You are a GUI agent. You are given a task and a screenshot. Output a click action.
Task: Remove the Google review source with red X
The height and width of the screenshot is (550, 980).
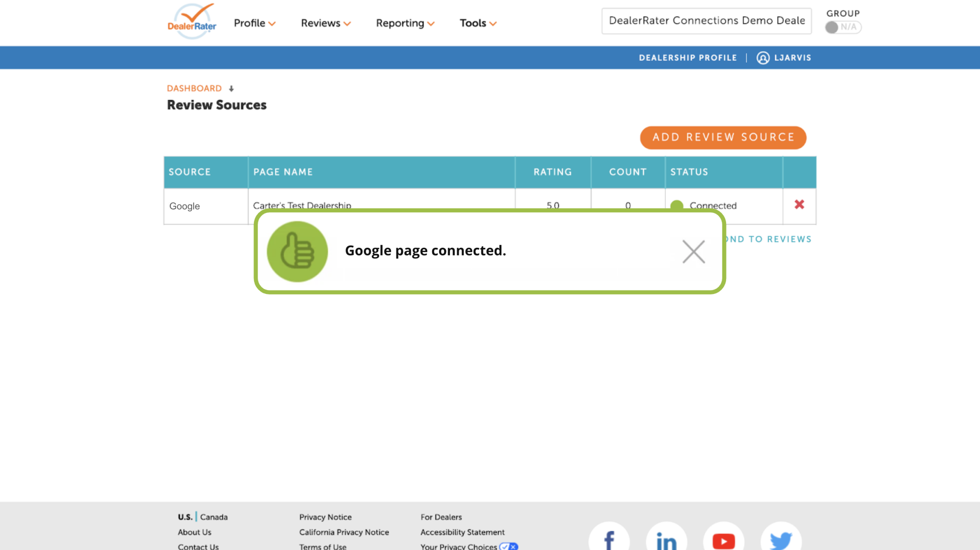pos(799,205)
